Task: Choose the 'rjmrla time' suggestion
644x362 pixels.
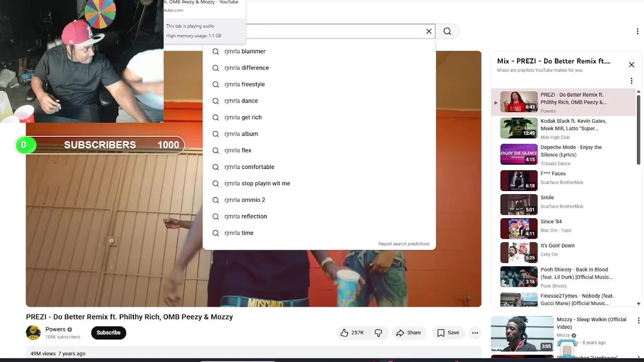Action: 319,233
